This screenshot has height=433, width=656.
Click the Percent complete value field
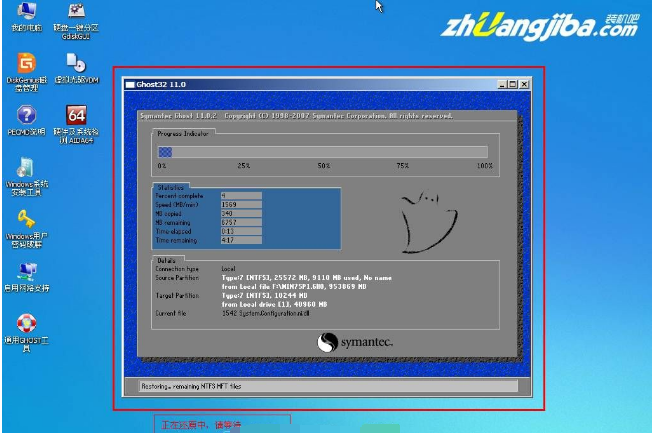tap(240, 196)
